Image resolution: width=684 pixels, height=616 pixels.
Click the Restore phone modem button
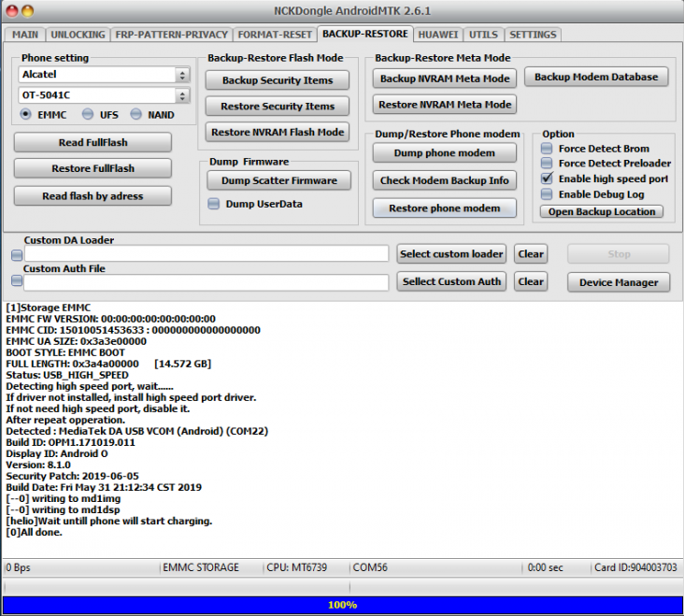445,208
